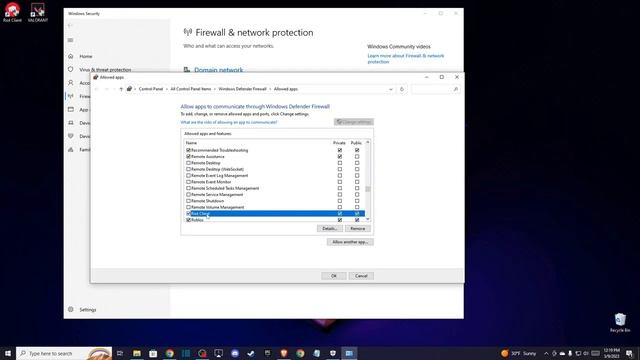The image size is (640, 360).
Task: Open Settings in Windows Security sidebar
Action: pyautogui.click(x=87, y=310)
